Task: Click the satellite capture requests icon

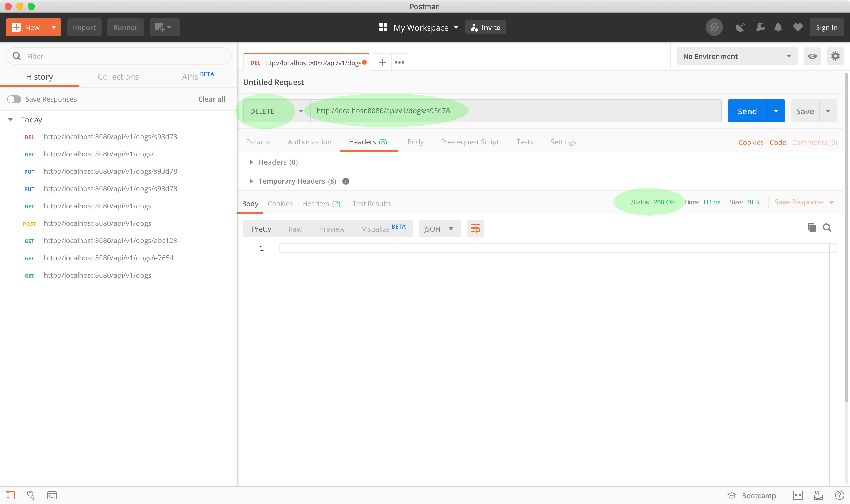Action: (740, 27)
